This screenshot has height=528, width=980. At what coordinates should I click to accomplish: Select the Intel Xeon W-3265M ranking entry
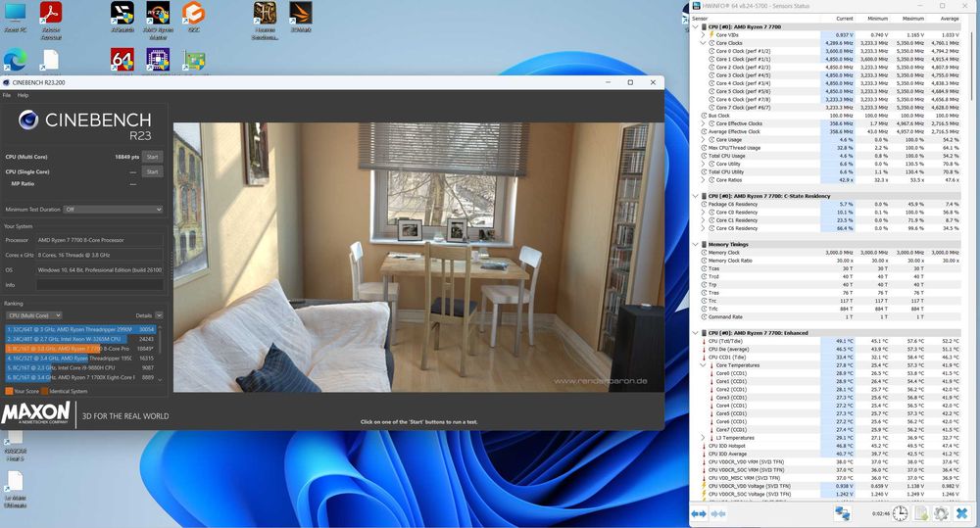click(80, 339)
